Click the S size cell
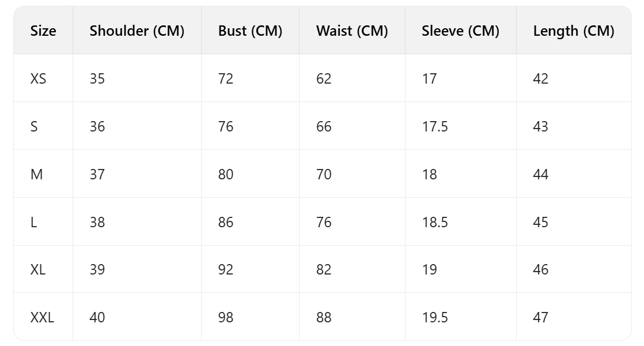 click(x=34, y=126)
